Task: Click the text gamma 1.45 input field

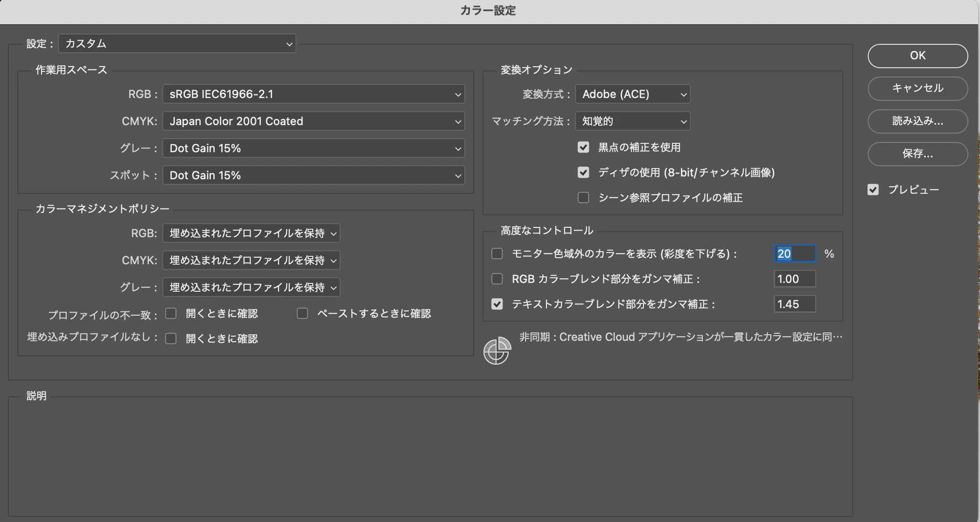Action: tap(794, 304)
